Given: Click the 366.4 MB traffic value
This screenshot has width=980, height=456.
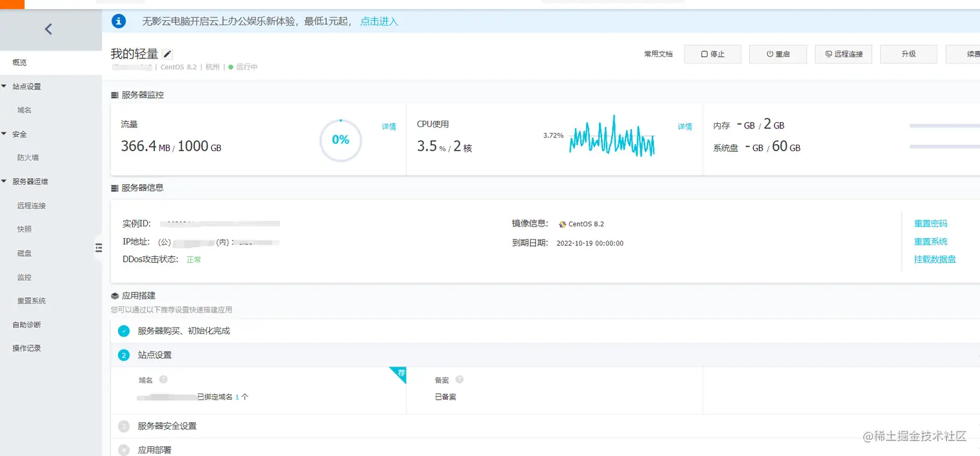Looking at the screenshot, I should point(146,147).
